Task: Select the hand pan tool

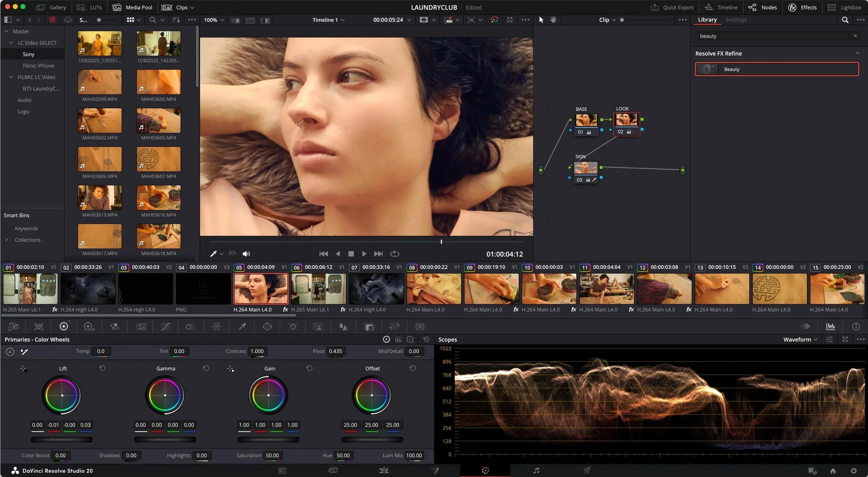Action: pyautogui.click(x=553, y=20)
